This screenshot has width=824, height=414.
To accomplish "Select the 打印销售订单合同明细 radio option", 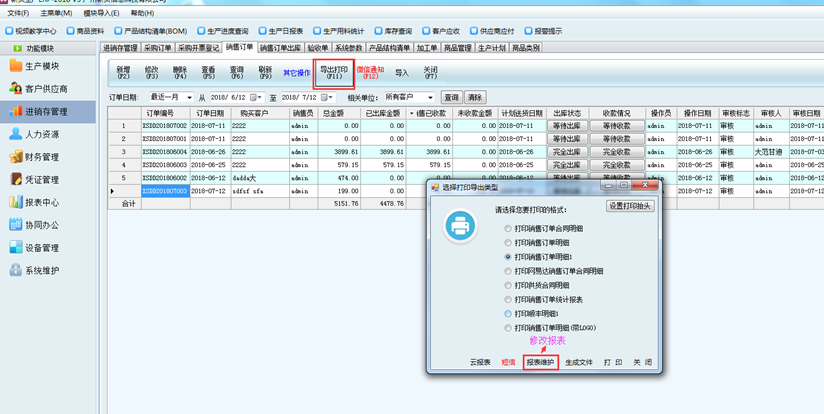I will [509, 229].
